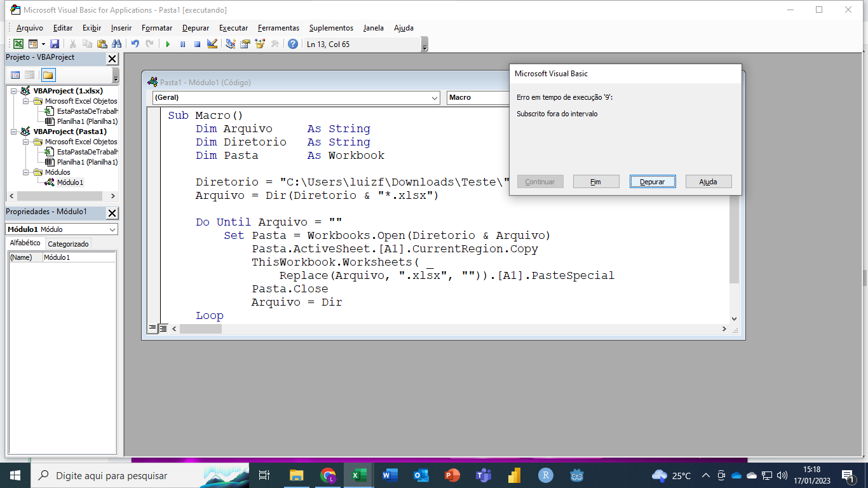Switch to the Alfabético tab
This screenshot has height=488, width=868.
(25, 243)
